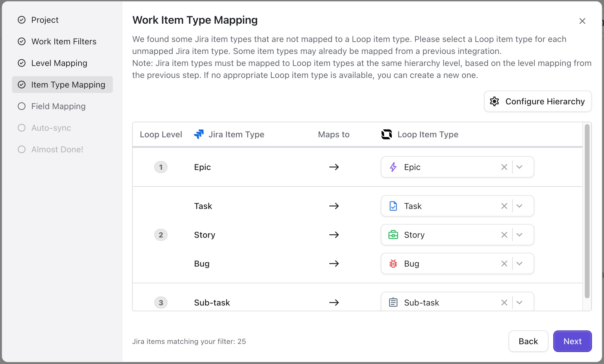This screenshot has height=364, width=604.
Task: Click the Project step check icon
Action: pos(22,20)
